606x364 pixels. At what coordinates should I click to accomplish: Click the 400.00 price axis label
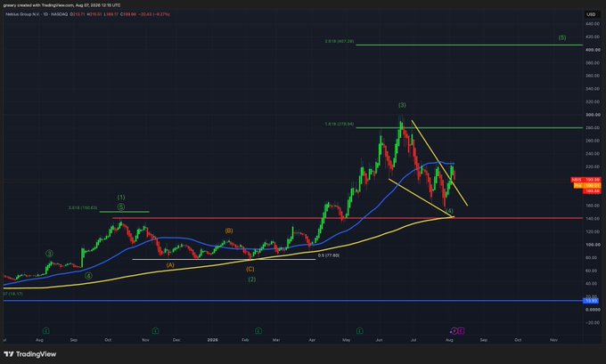[x=593, y=50]
